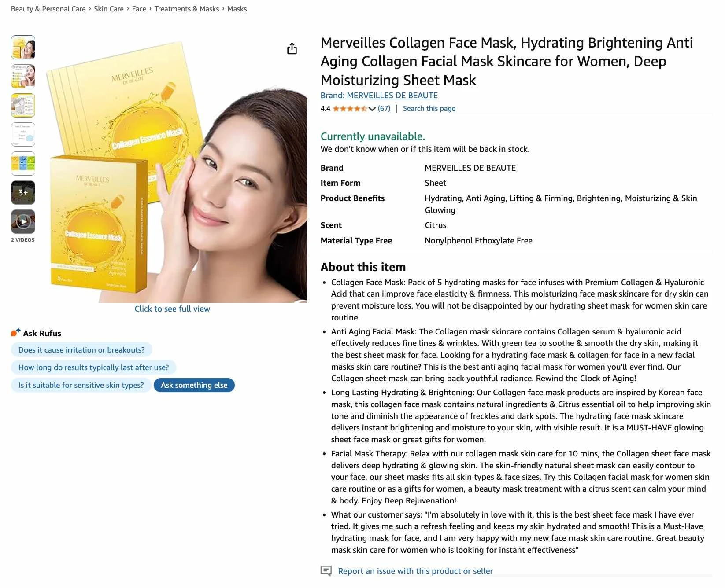Click to see full view link
Viewport: 725px width, 588px height.
pyautogui.click(x=172, y=309)
